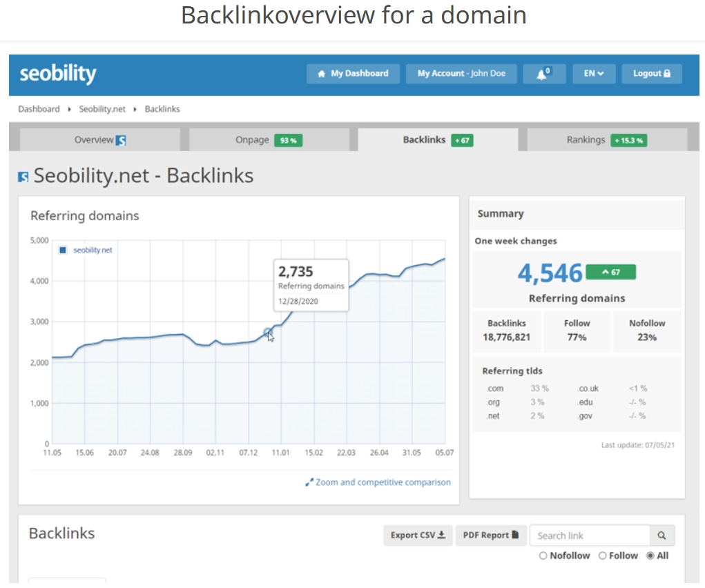
Task: Select the Nofollow radio button
Action: [x=543, y=556]
